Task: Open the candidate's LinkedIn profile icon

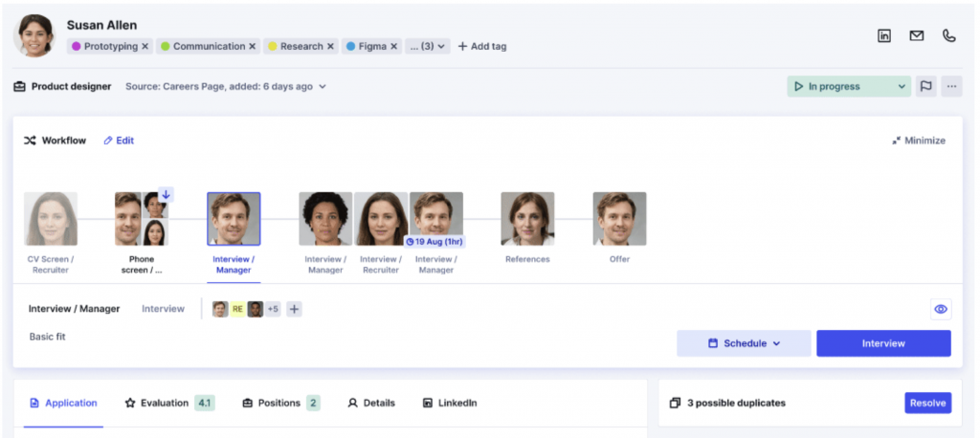Action: coord(884,36)
